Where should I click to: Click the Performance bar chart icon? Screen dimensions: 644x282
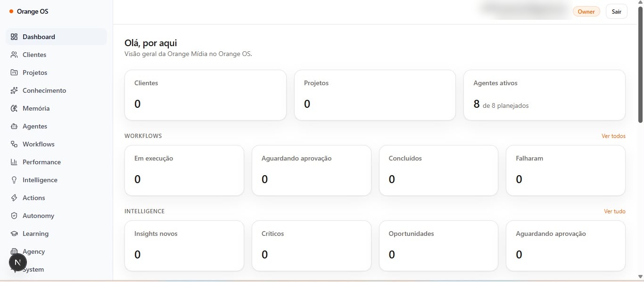coord(14,162)
